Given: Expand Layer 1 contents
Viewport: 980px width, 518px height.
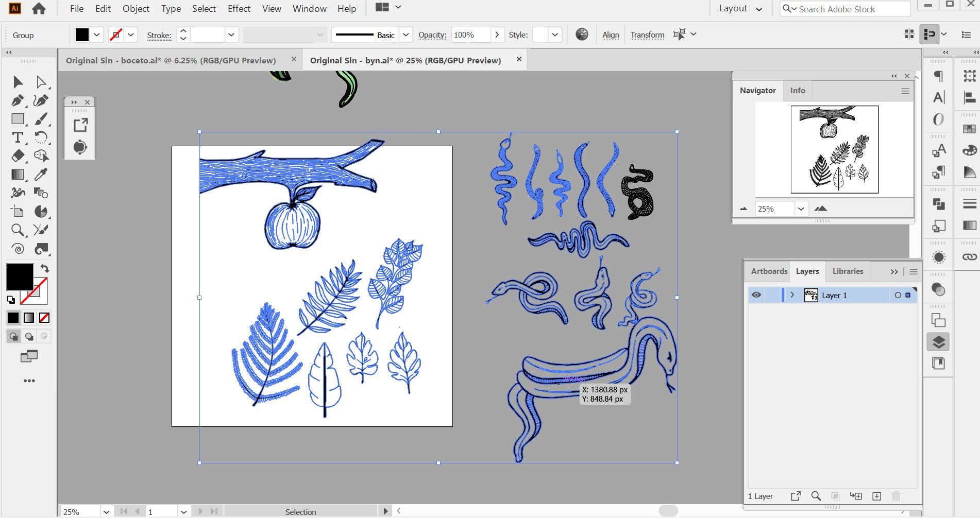Looking at the screenshot, I should [x=792, y=295].
